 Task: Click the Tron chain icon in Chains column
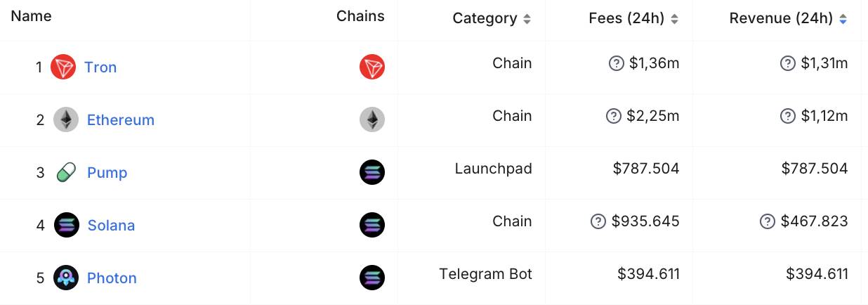[x=372, y=67]
